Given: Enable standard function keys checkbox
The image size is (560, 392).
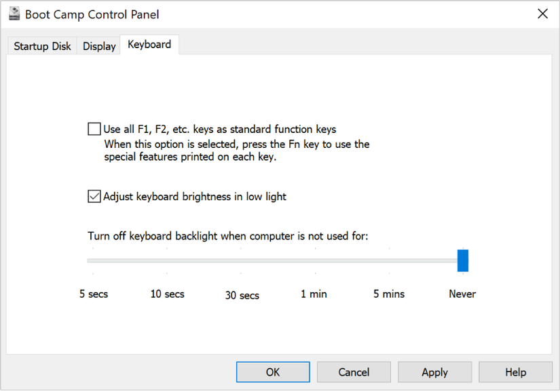Looking at the screenshot, I should click(x=93, y=129).
